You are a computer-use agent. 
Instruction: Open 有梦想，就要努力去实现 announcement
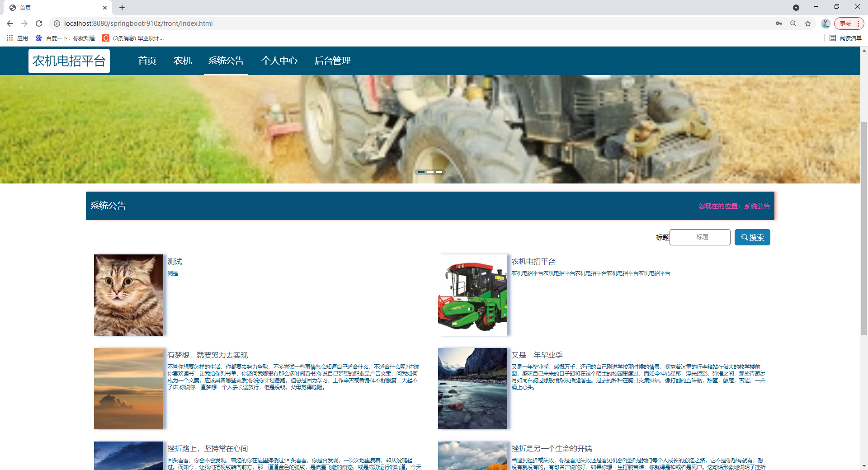(x=208, y=355)
